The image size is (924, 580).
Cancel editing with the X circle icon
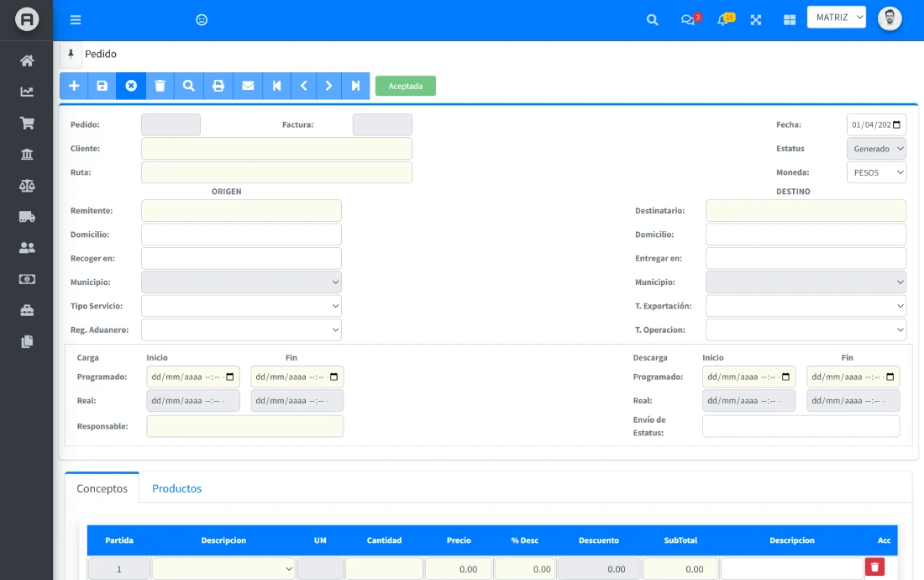tap(131, 86)
